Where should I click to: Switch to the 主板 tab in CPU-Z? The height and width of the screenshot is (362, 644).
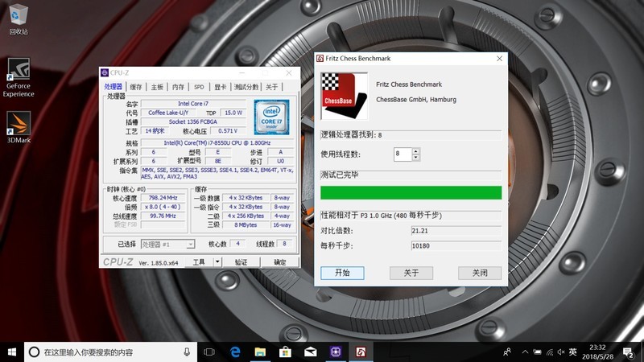click(x=157, y=87)
